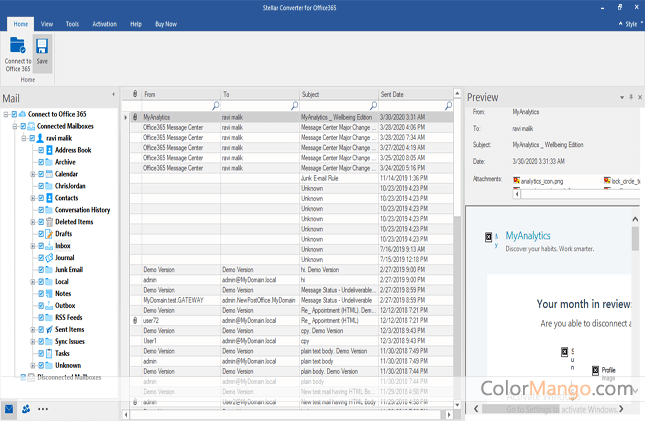
Task: Sort by the Sent Date column header
Action: (x=393, y=94)
